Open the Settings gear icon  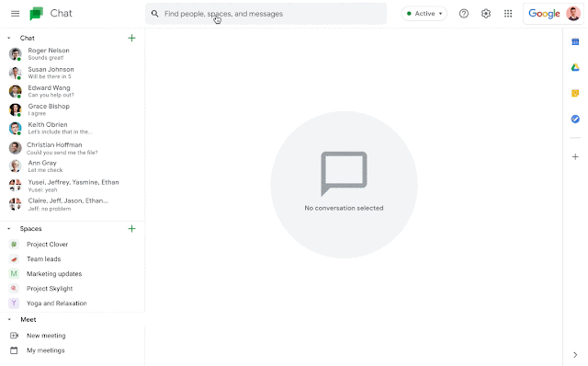tap(486, 14)
